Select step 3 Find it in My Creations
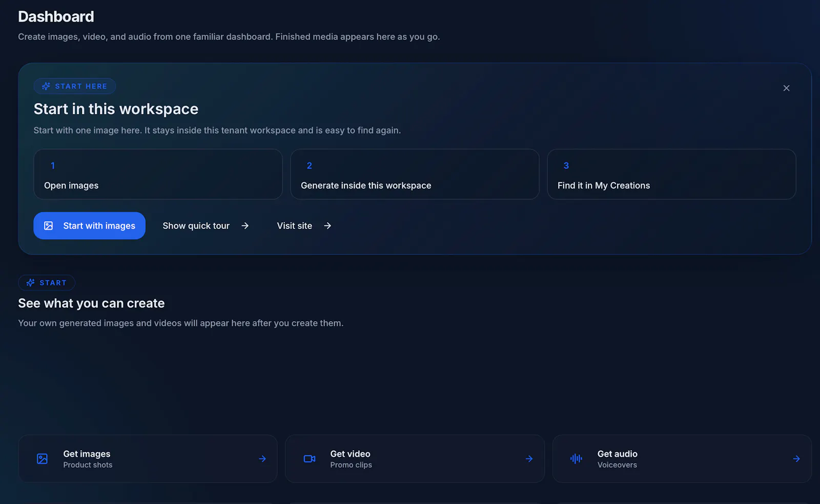 coord(671,174)
